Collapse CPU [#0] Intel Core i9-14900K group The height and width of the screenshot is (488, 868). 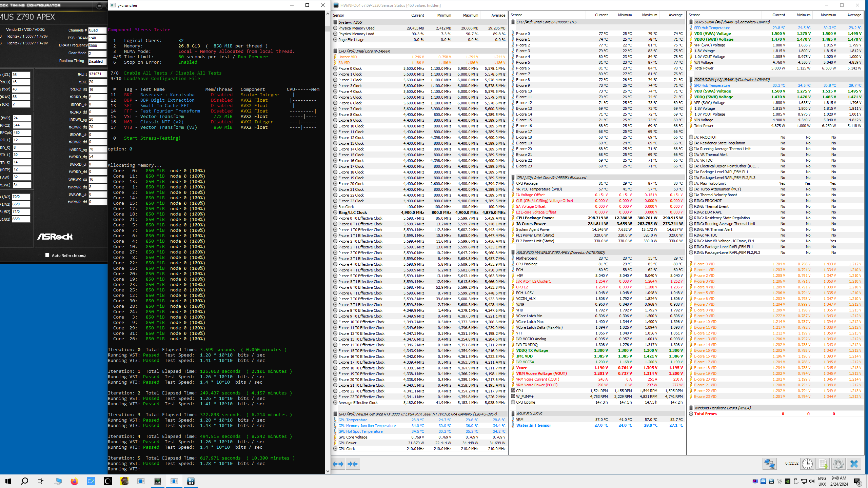pyautogui.click(x=335, y=51)
